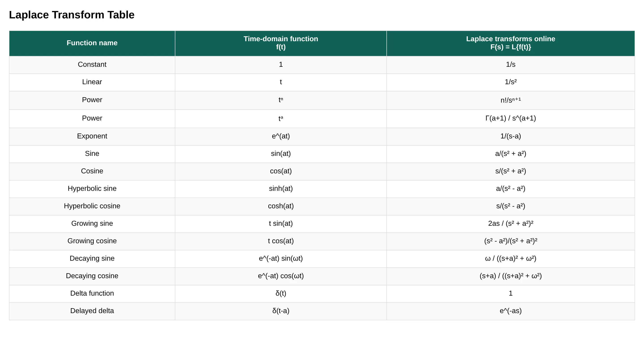
Task: Click the Time-domain function column header
Action: [280, 43]
